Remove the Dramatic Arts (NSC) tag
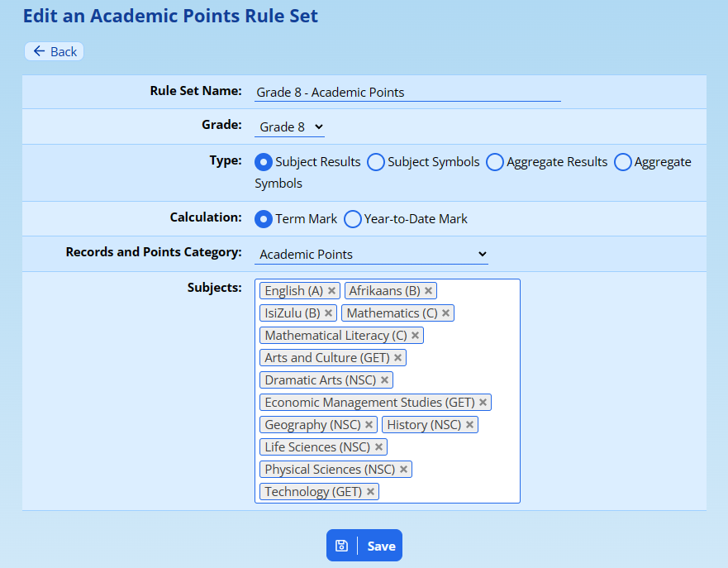Screen dimensions: 728x568 click(384, 380)
